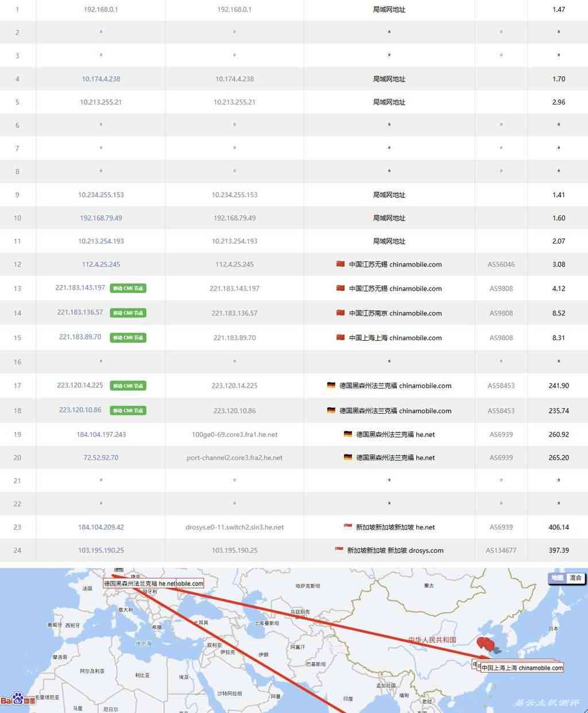Viewport: 588px width, 713px height.
Task: Click latency value 8.52
Action: click(559, 313)
